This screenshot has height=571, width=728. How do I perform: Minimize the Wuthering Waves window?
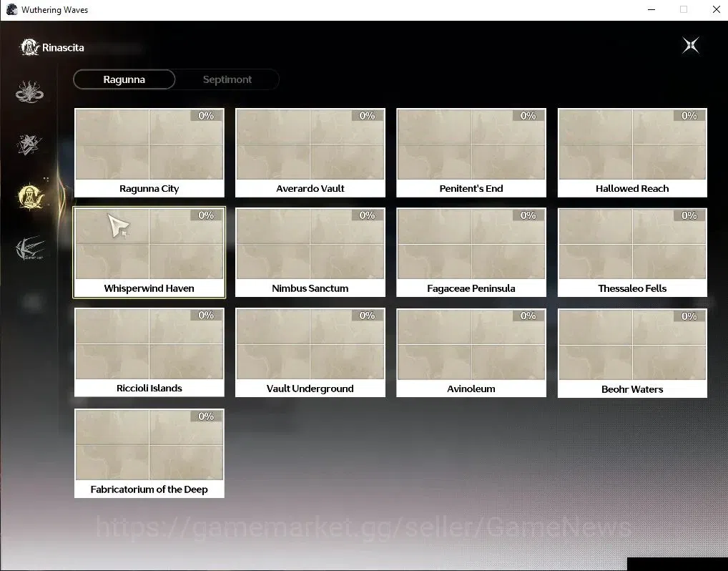(651, 10)
